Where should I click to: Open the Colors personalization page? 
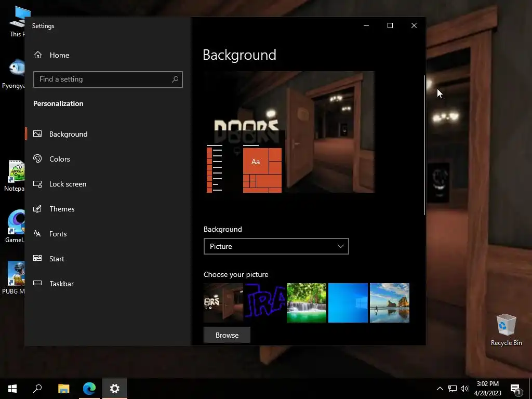109,159
